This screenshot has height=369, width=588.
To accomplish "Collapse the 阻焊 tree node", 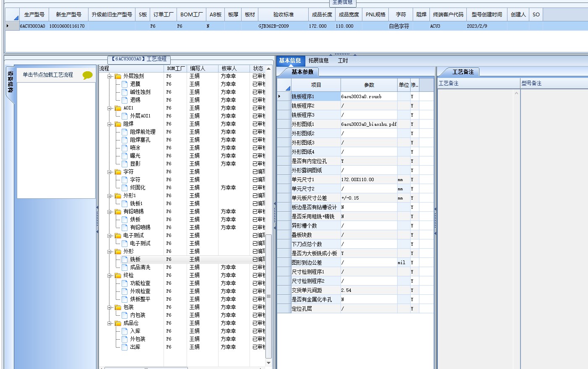I will tap(109, 124).
